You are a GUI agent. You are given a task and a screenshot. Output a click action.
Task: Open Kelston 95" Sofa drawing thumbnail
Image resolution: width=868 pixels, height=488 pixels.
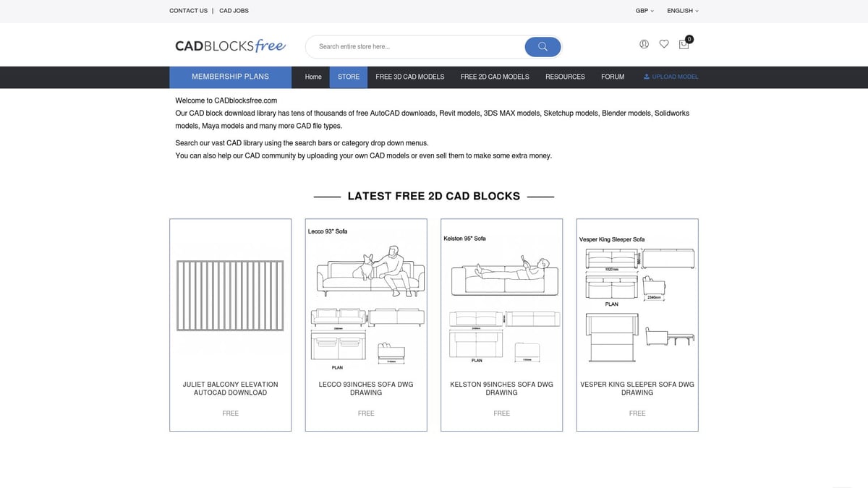click(501, 299)
